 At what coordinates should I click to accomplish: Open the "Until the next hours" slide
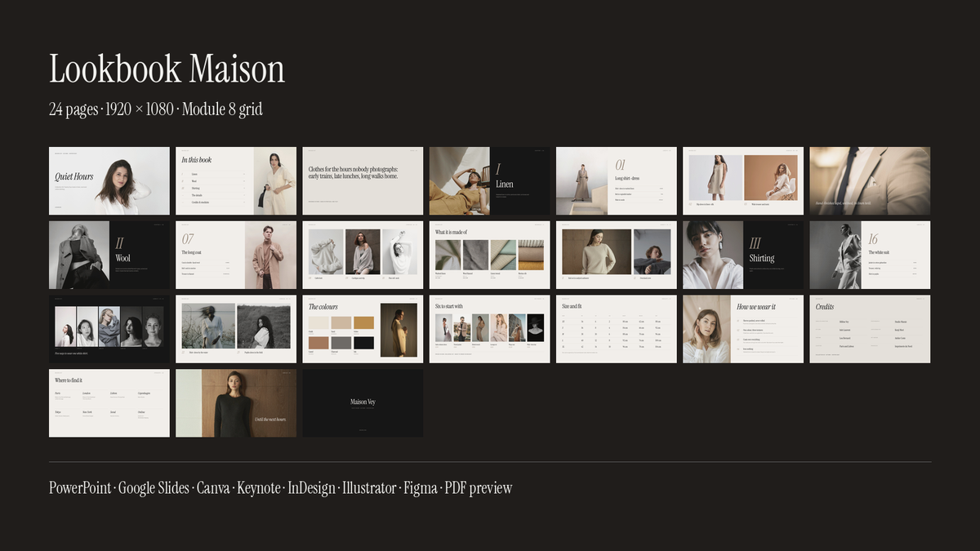pyautogui.click(x=236, y=403)
